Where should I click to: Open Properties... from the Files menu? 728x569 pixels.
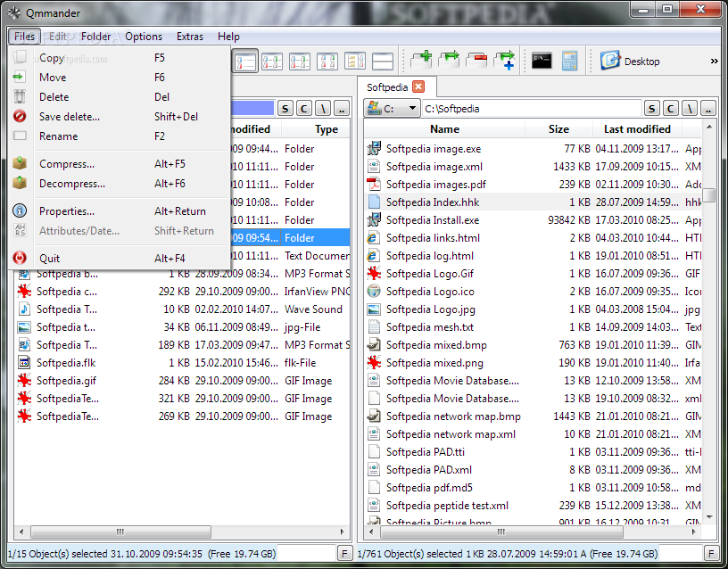119,211
